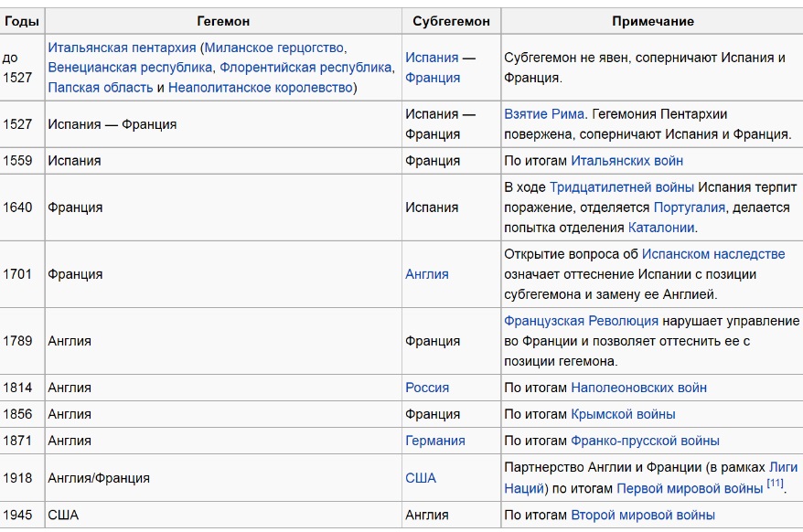Viewport: 803px width, 532px height.
Task: Click the Англия link in 1701 row
Action: tap(426, 274)
